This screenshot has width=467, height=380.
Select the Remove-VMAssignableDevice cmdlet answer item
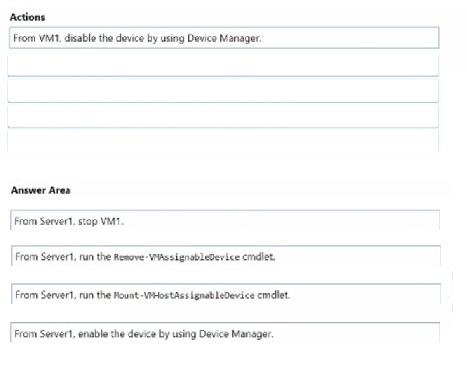(x=226, y=256)
